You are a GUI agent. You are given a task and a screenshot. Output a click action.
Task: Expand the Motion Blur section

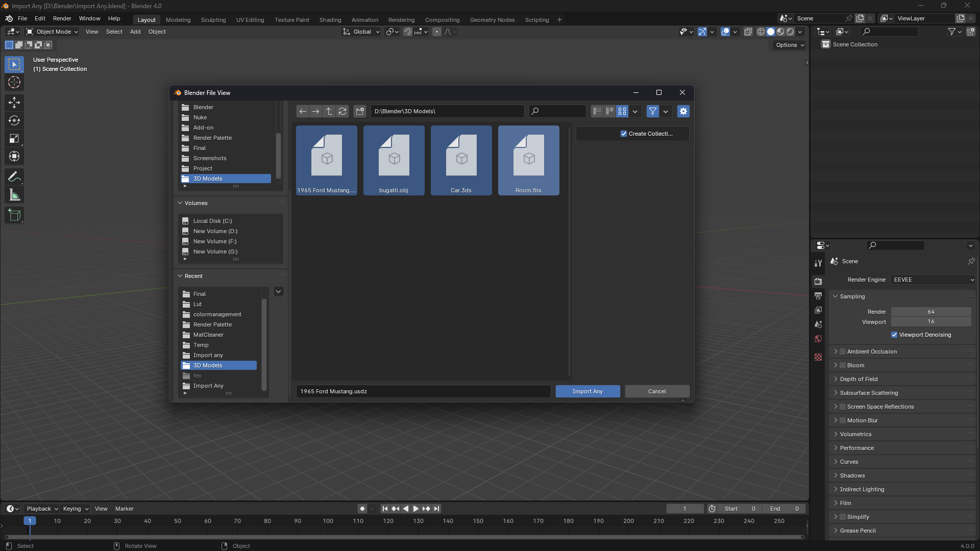836,420
